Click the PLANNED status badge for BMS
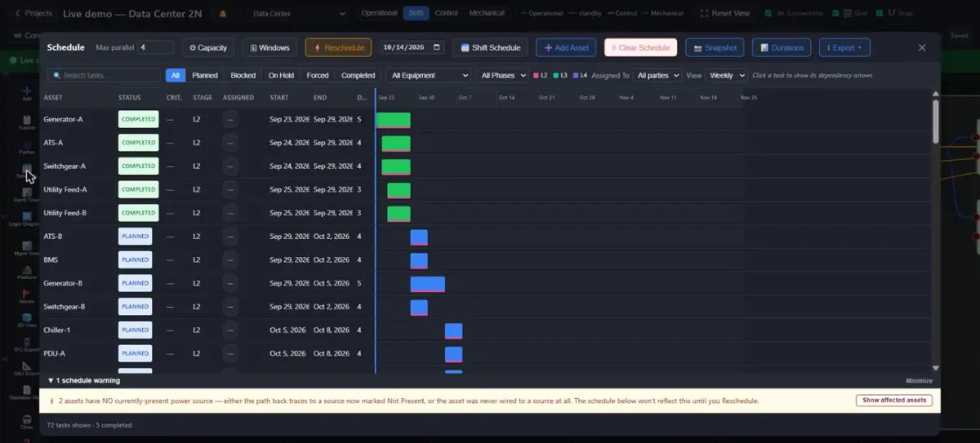This screenshot has width=980, height=443. pyautogui.click(x=135, y=260)
